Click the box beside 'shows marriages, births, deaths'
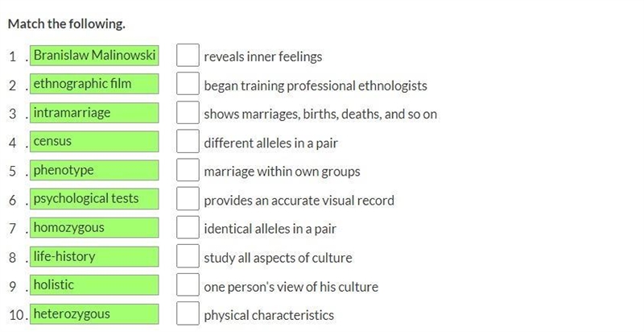644x332 pixels. click(x=188, y=113)
